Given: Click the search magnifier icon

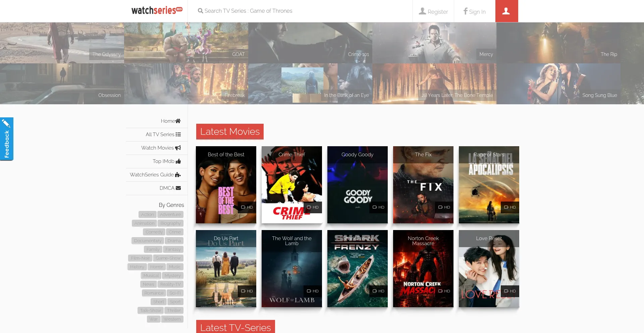Looking at the screenshot, I should (201, 11).
